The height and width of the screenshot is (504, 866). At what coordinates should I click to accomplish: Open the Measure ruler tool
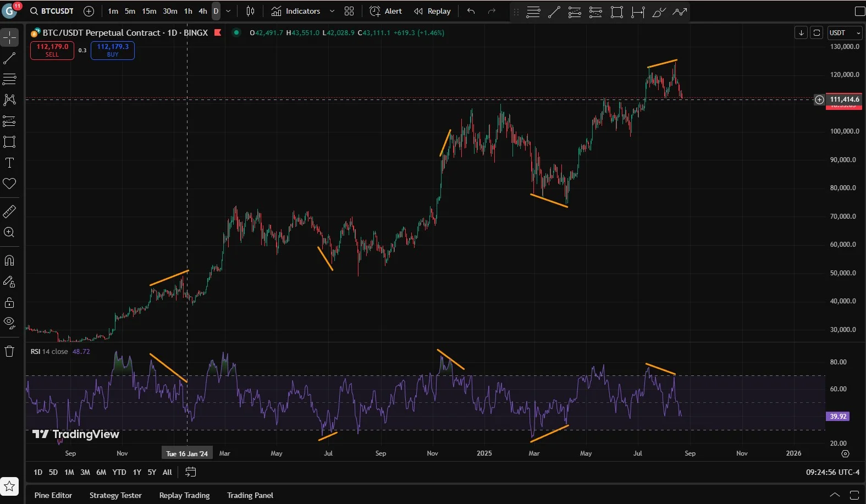9,212
